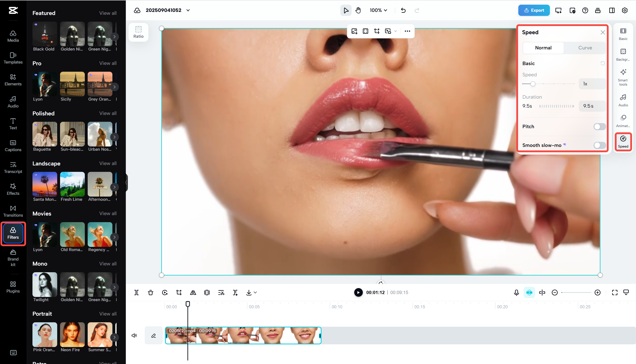636x364 pixels.
Task: Toggle the Pitch switch
Action: [599, 126]
